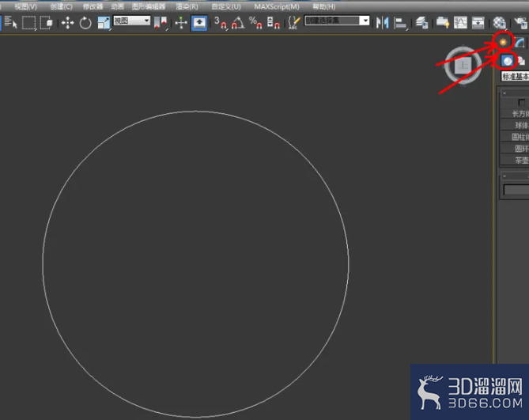Viewport: 529px width, 420px height.
Task: Open the Schematic View
Action: click(478, 23)
